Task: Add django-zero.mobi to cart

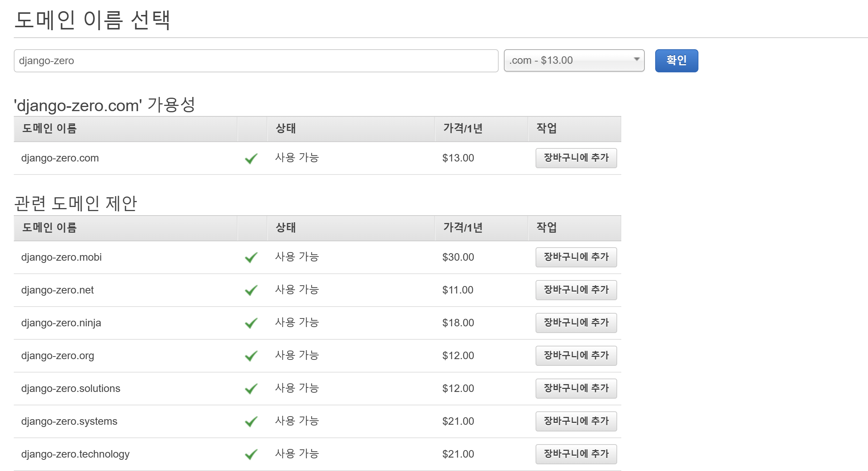Action: click(576, 257)
